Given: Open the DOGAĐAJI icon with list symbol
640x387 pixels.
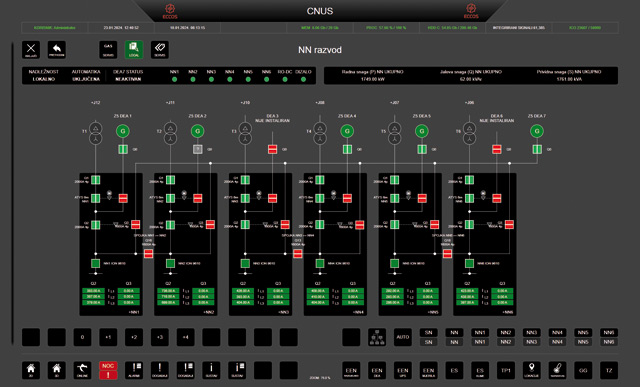Looking at the screenshot, I should tap(186, 370).
